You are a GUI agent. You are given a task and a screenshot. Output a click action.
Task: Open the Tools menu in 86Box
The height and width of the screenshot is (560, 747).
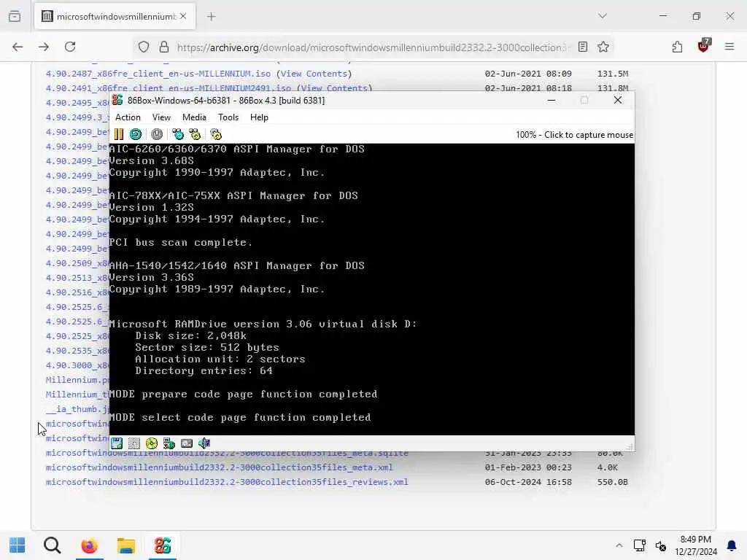pos(228,117)
